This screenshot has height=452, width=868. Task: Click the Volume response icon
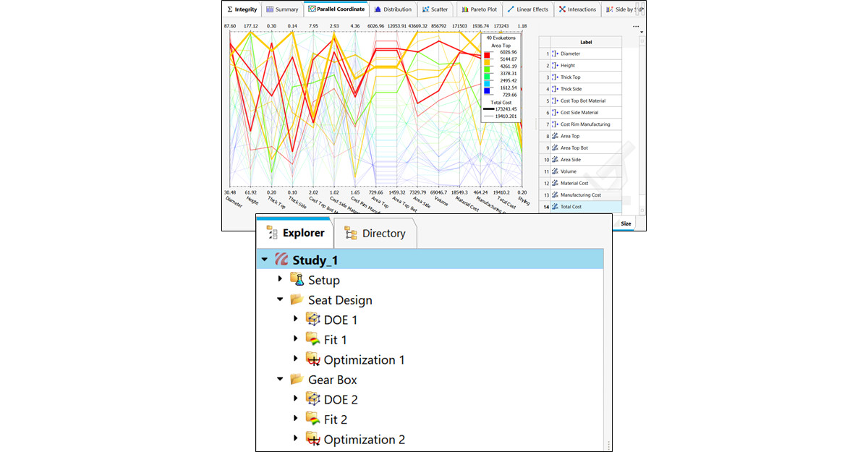(555, 171)
